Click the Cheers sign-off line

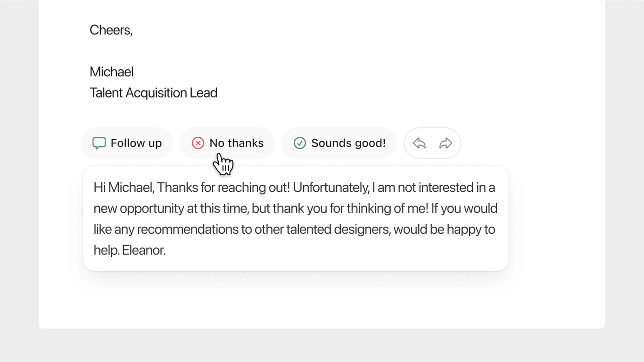111,30
